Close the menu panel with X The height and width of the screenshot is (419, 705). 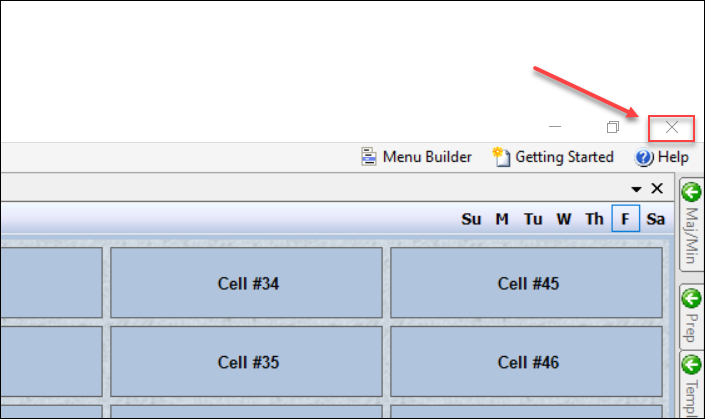coord(657,188)
